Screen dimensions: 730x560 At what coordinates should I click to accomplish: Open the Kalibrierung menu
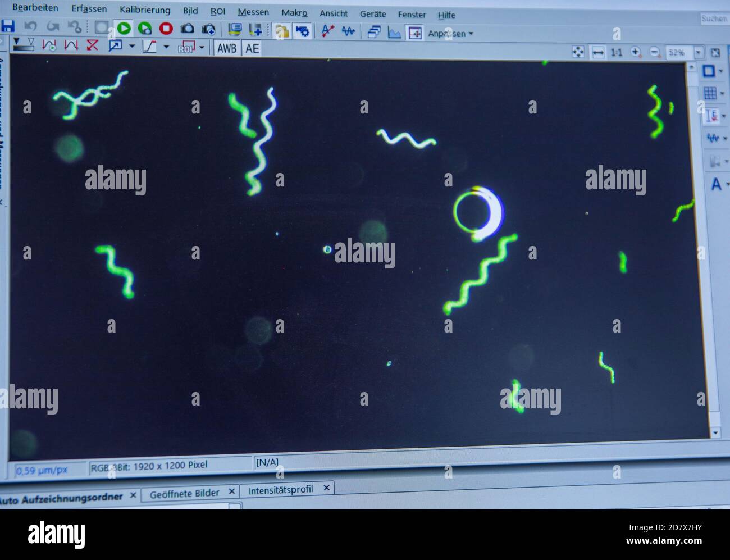coord(145,10)
